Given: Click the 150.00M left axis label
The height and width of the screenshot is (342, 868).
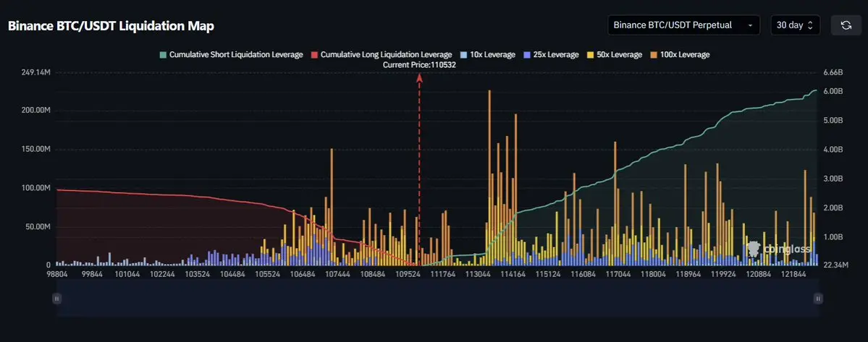Looking at the screenshot, I should click(35, 149).
